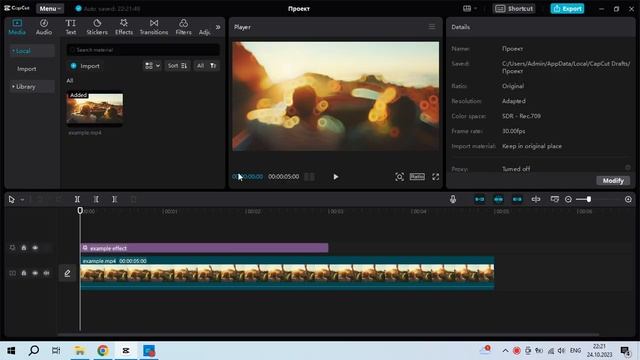640x360 pixels.
Task: Click the effect track type icon
Action: point(12,248)
